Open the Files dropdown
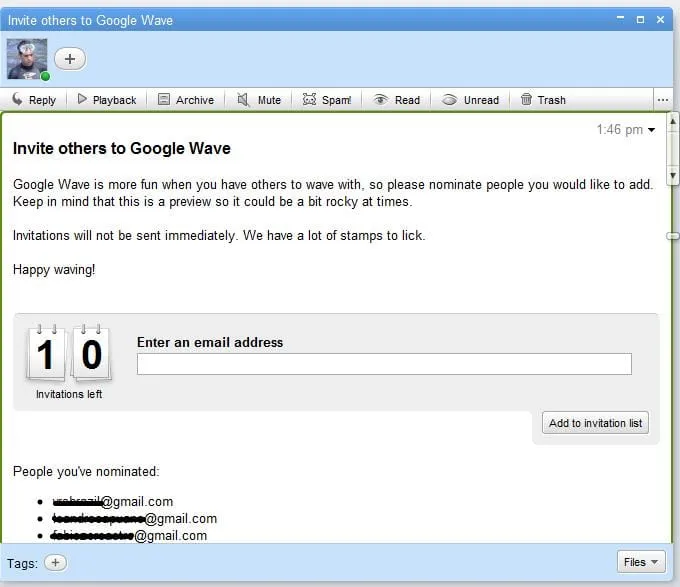The width and height of the screenshot is (680, 587). 641,562
